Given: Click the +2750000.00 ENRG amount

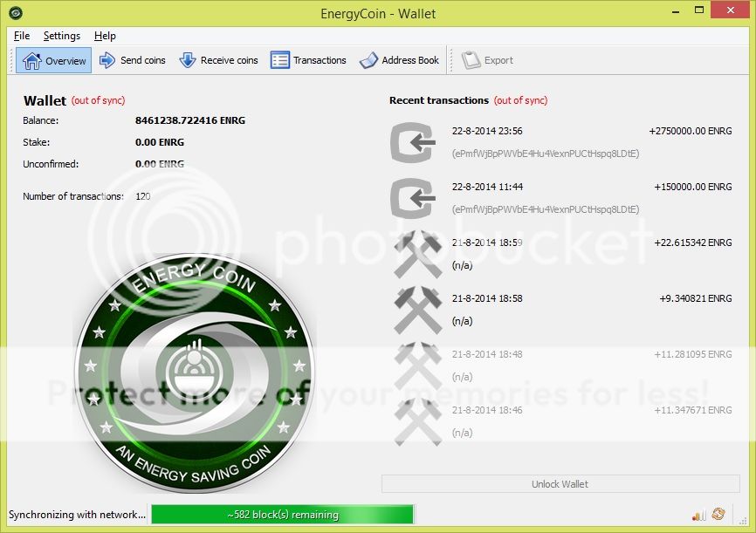Looking at the screenshot, I should 691,131.
